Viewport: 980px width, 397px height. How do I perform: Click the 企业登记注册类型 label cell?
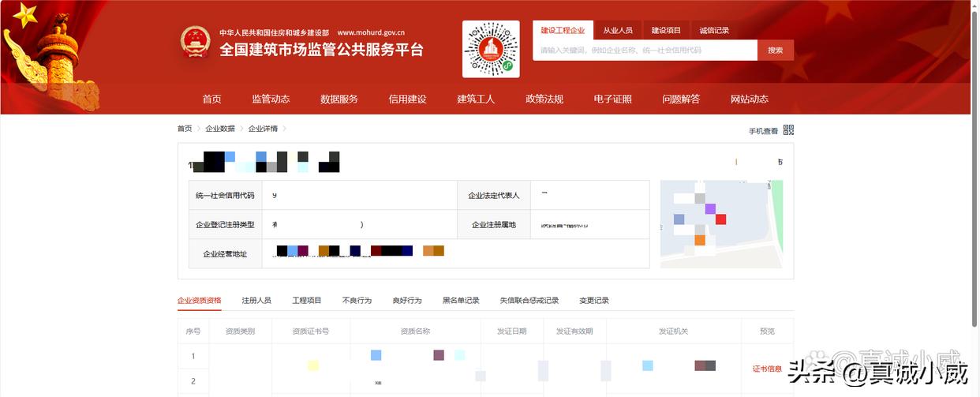tap(226, 225)
